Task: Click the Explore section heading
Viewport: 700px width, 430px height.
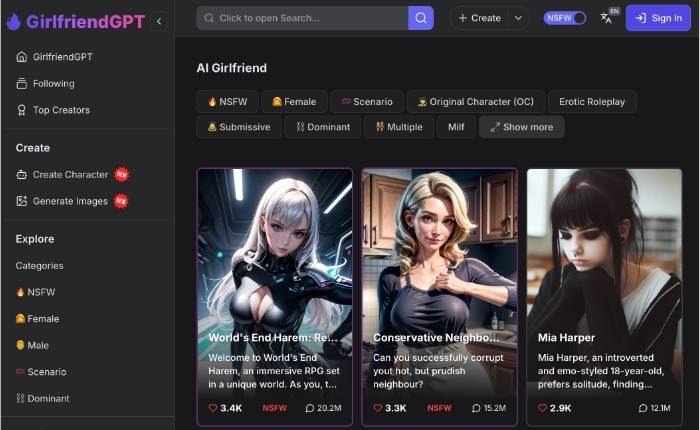Action: click(35, 239)
